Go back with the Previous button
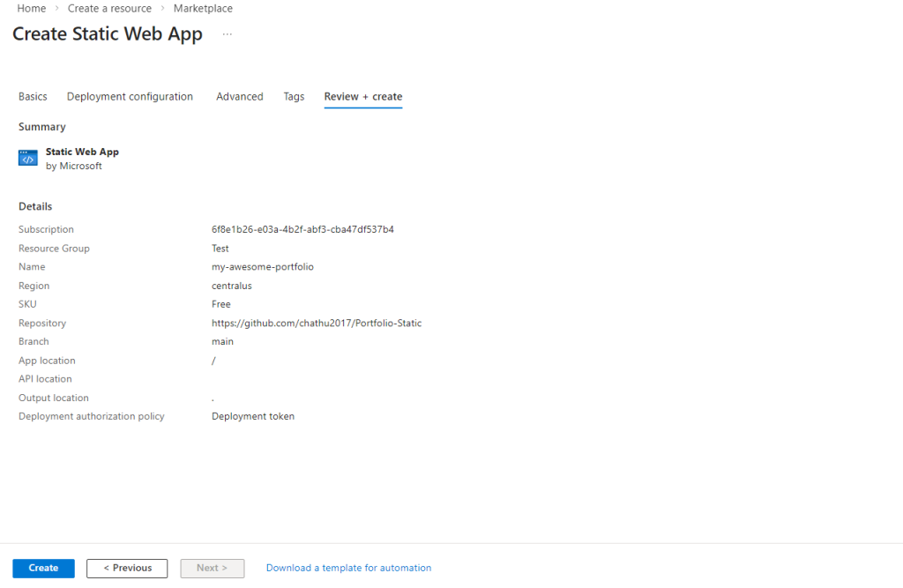The width and height of the screenshot is (903, 588). [x=128, y=569]
